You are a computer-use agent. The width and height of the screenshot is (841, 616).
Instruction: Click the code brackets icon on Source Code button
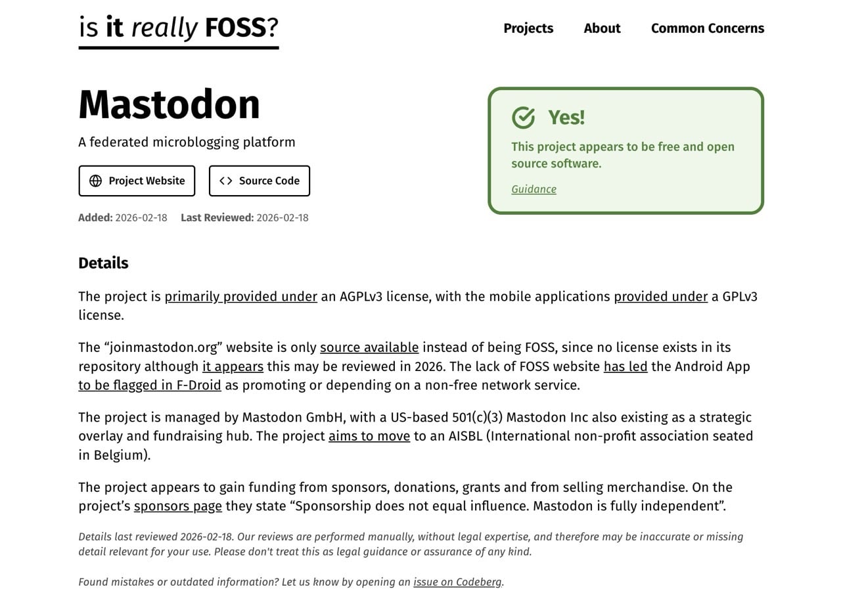tap(227, 181)
